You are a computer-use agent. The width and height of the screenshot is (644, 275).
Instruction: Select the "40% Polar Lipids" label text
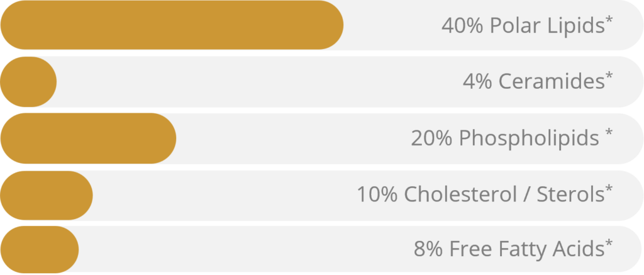[522, 26]
